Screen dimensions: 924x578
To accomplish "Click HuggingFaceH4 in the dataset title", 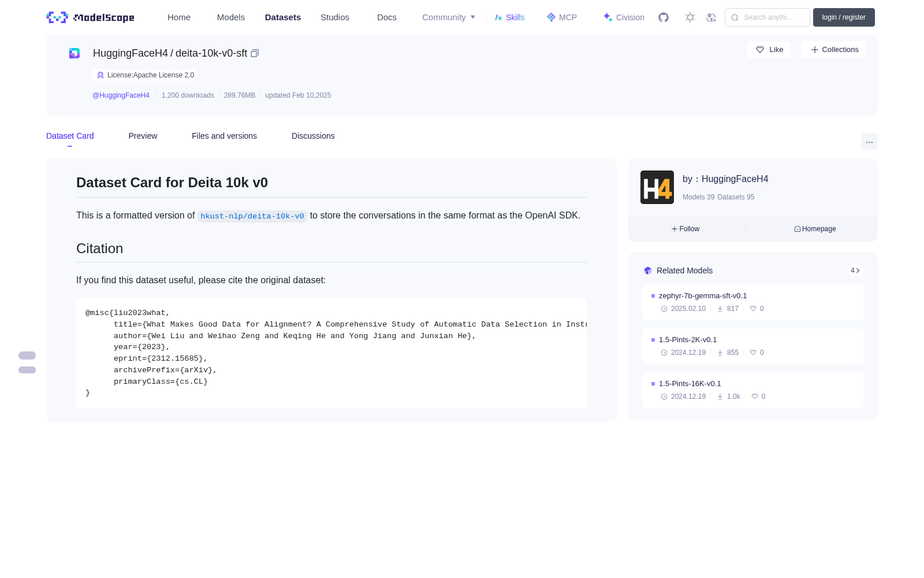I will [x=131, y=53].
